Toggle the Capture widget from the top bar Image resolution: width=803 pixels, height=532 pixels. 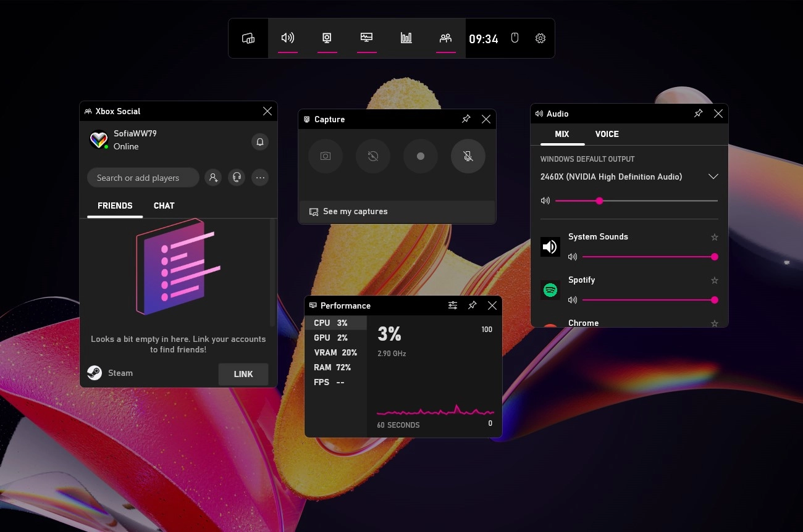(x=327, y=38)
